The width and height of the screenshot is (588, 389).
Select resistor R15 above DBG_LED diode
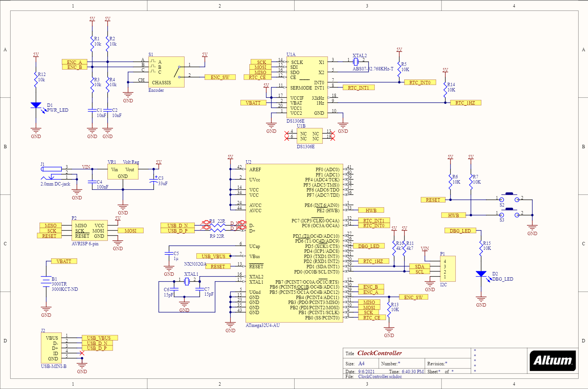click(481, 248)
